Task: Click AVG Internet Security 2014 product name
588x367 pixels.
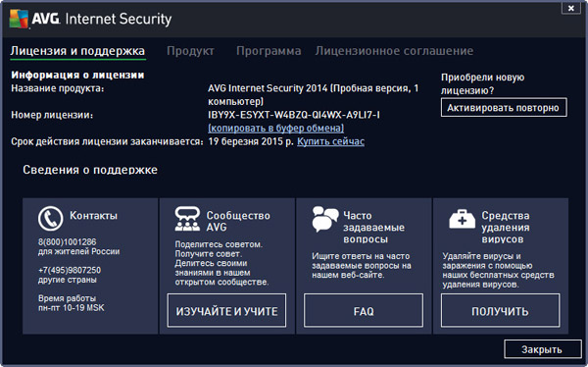Action: [314, 94]
